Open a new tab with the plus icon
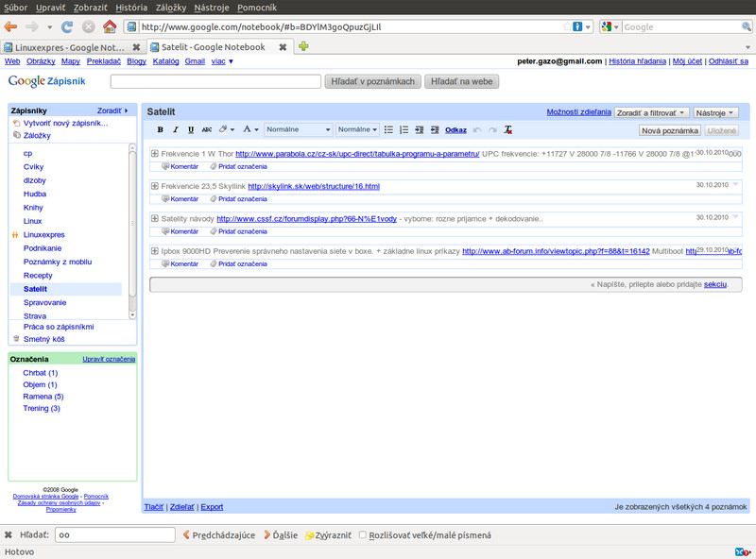Screen dimensions: 756x559 pos(303,46)
